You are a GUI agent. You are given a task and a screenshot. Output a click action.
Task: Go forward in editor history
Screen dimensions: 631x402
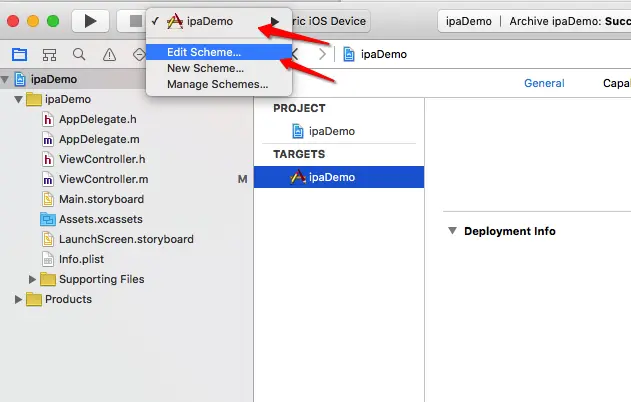[x=322, y=54]
